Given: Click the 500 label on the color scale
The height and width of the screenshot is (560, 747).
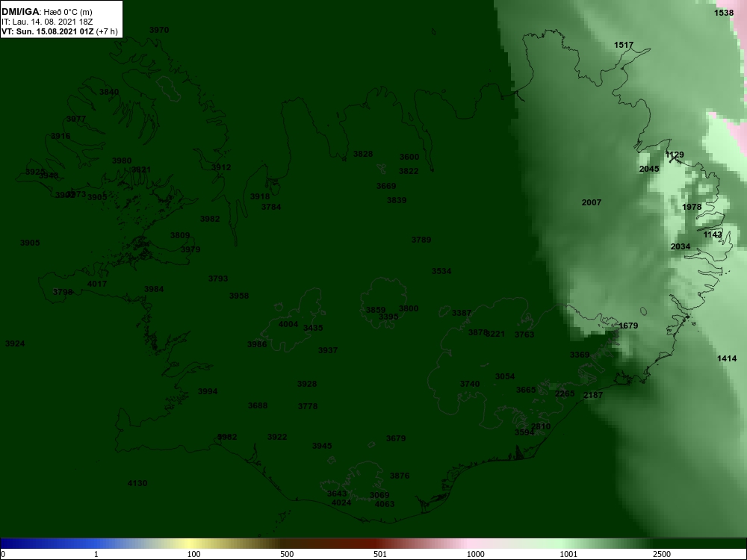Looking at the screenshot, I should pos(287,554).
